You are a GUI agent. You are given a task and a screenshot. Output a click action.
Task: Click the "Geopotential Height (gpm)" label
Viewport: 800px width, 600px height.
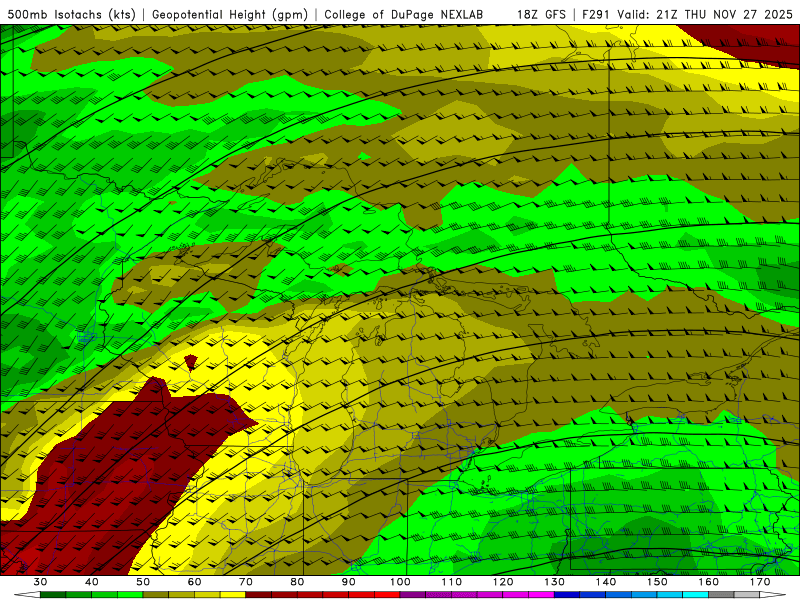pos(230,14)
